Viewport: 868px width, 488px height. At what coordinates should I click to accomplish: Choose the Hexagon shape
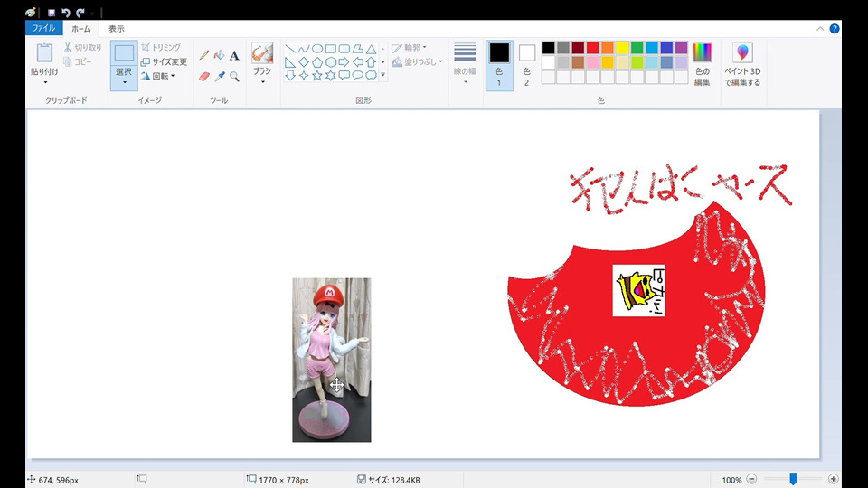pos(331,62)
